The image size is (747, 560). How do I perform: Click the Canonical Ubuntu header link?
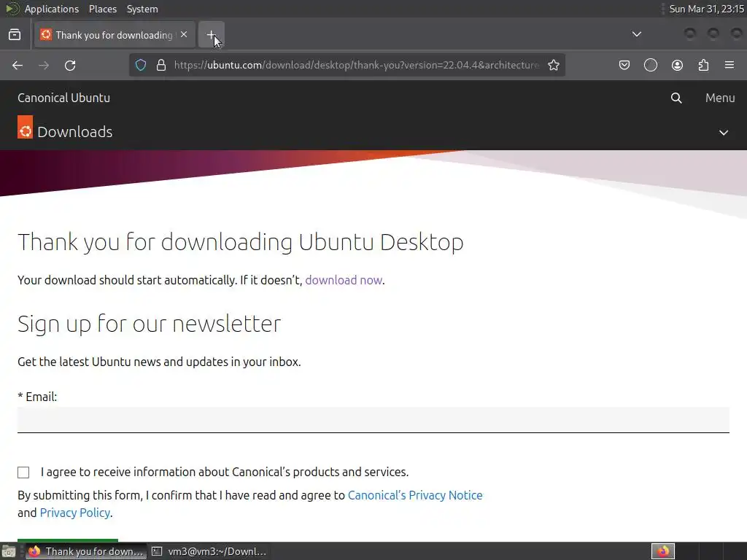64,98
